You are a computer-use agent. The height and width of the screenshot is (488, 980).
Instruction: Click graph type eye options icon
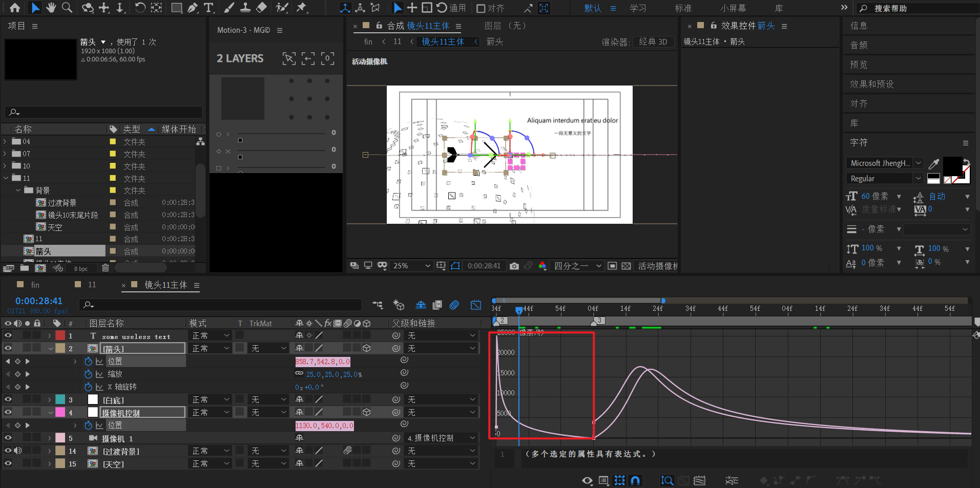pos(588,480)
